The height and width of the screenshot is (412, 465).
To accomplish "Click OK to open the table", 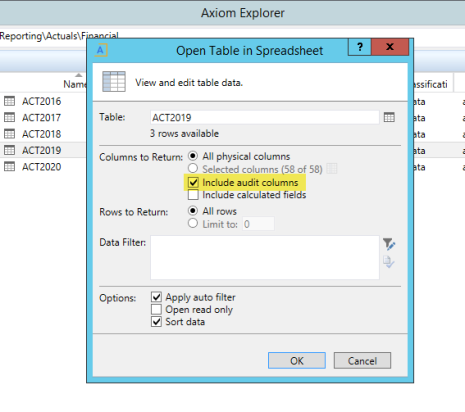I will tap(297, 361).
